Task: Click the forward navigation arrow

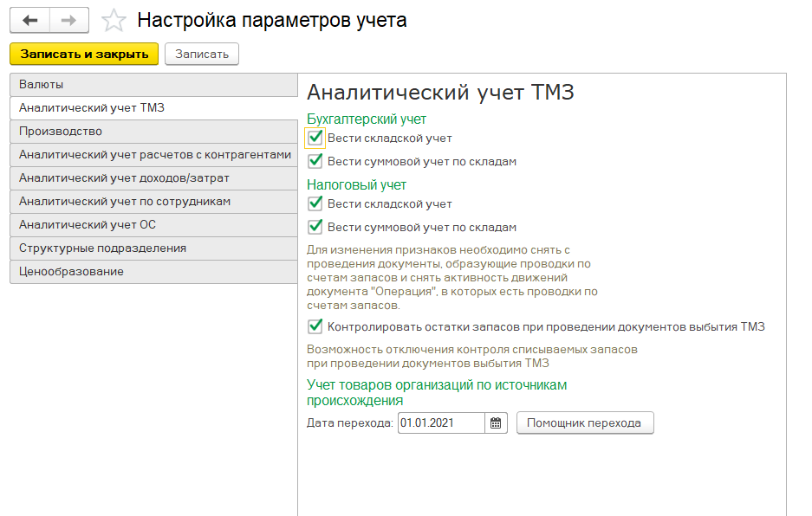Action: [69, 20]
